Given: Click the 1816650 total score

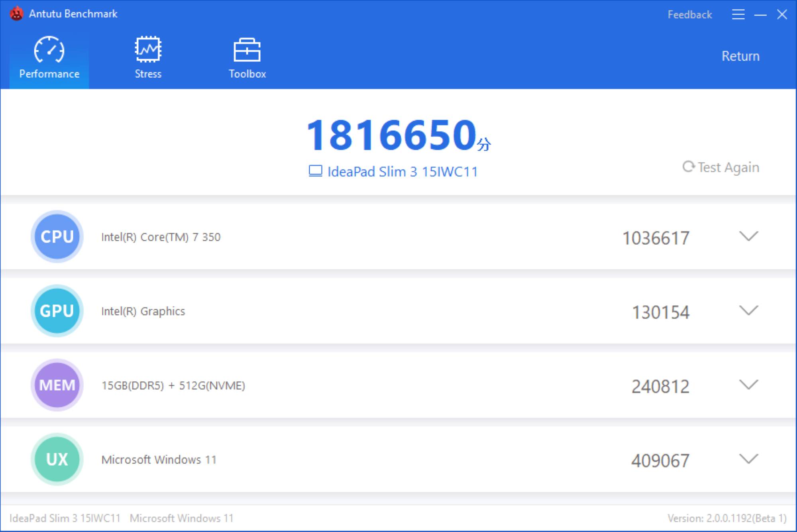Looking at the screenshot, I should click(392, 135).
